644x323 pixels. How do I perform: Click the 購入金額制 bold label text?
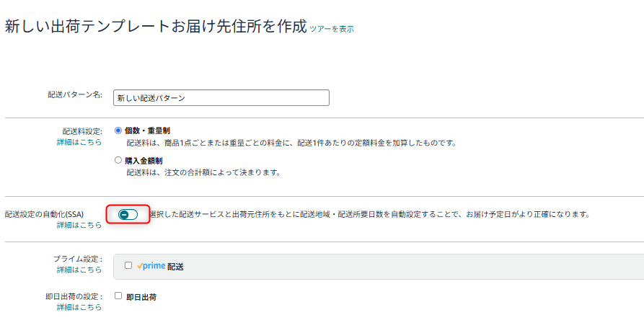coord(144,161)
